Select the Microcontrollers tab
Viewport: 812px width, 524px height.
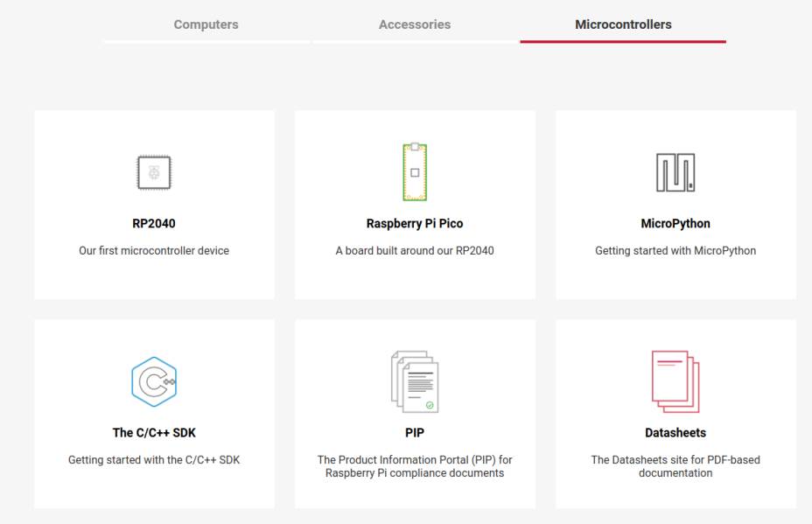coord(623,24)
